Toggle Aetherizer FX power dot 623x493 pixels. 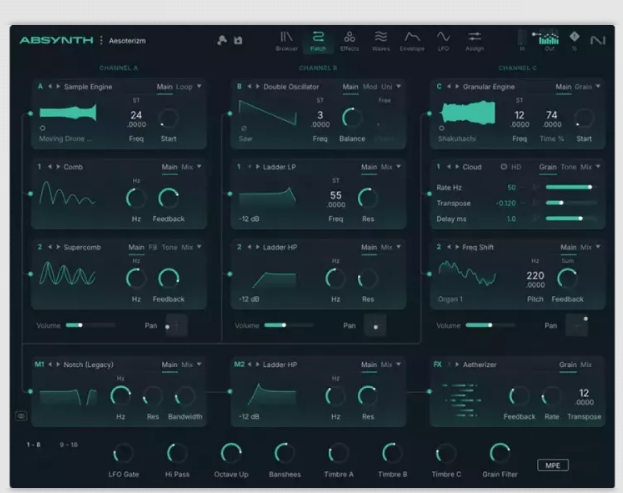point(430,392)
